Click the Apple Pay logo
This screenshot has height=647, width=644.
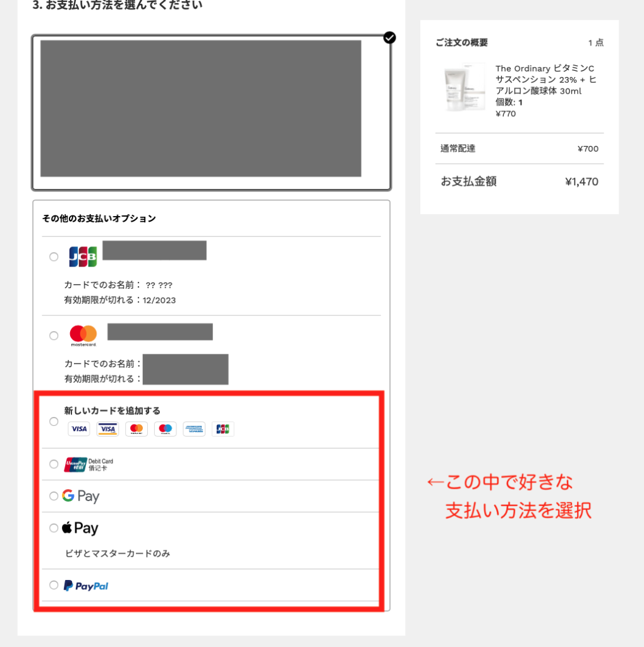80,528
